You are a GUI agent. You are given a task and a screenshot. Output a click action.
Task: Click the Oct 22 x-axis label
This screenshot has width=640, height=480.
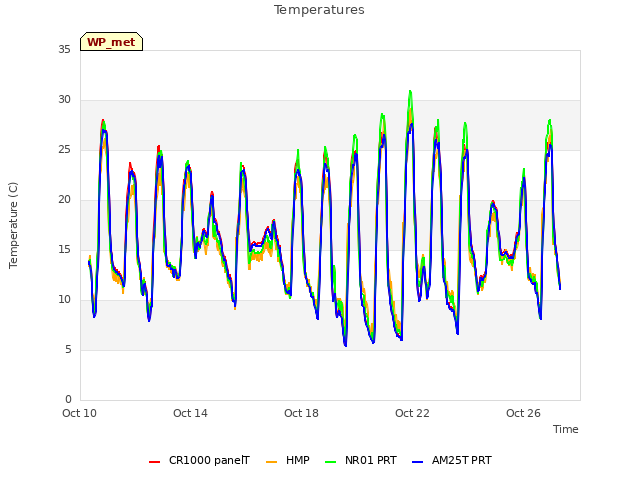412,413
